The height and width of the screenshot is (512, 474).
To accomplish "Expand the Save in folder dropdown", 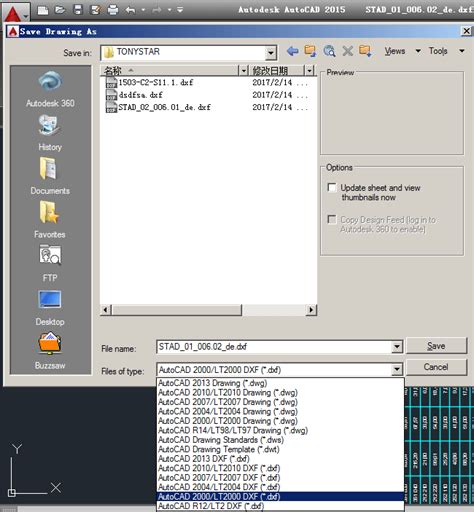I will point(271,53).
